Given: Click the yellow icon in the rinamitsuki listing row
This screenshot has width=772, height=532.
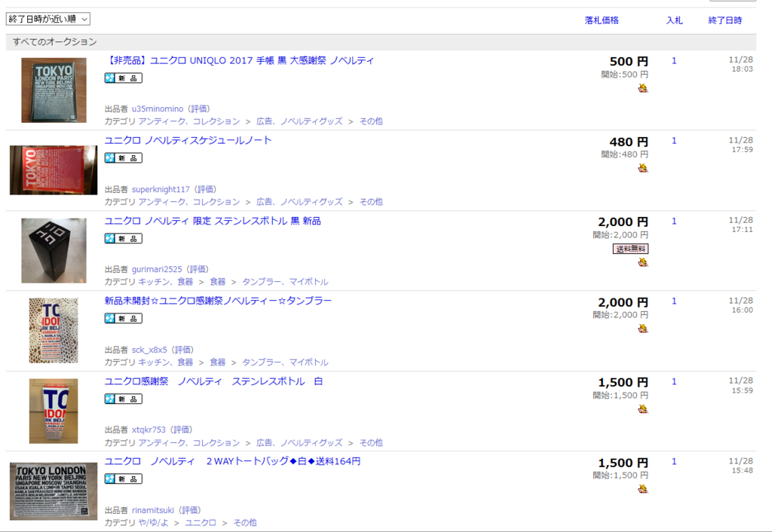Looking at the screenshot, I should tap(642, 489).
